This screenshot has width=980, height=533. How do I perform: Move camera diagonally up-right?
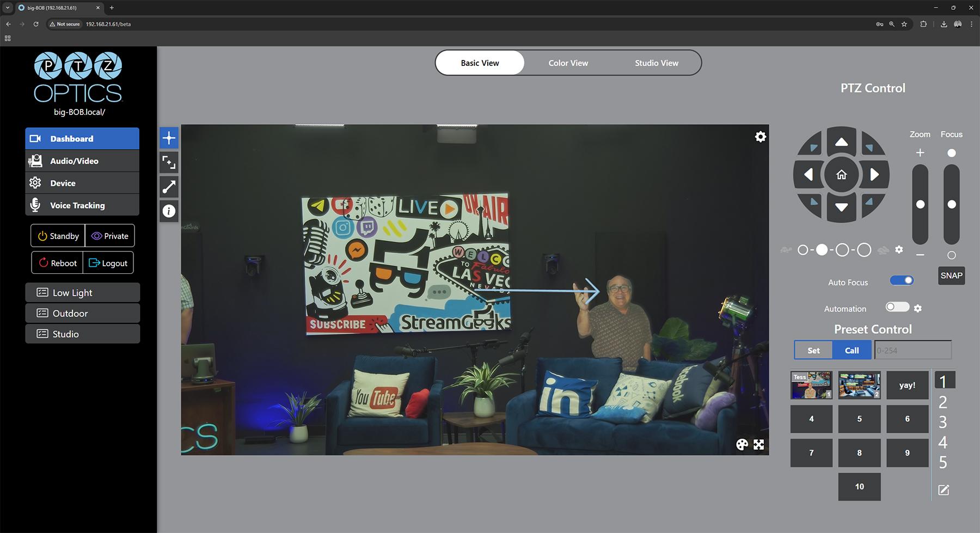tap(869, 147)
